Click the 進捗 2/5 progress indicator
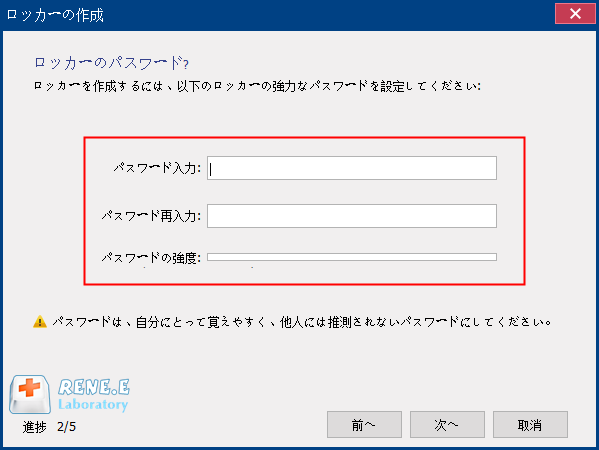The height and width of the screenshot is (450, 599). click(x=49, y=427)
